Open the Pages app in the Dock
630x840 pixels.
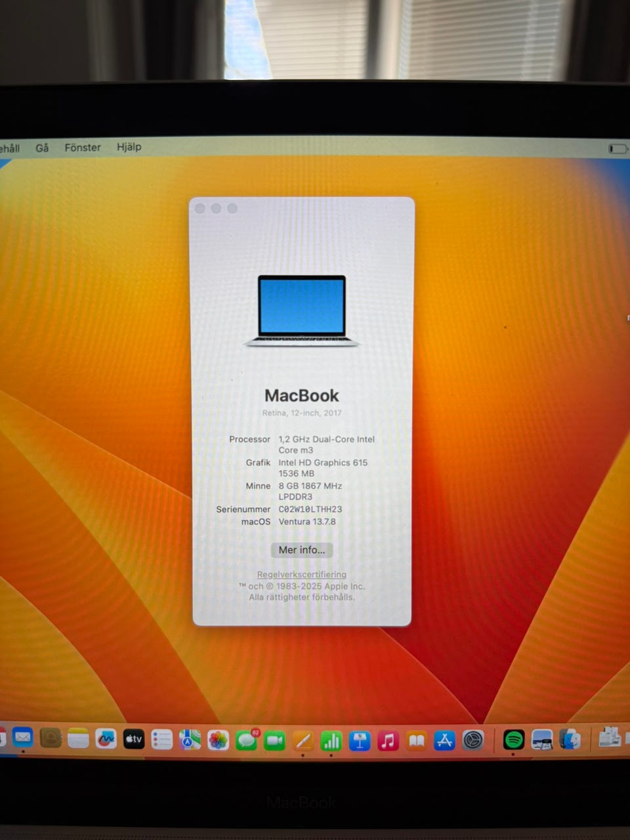pyautogui.click(x=303, y=742)
